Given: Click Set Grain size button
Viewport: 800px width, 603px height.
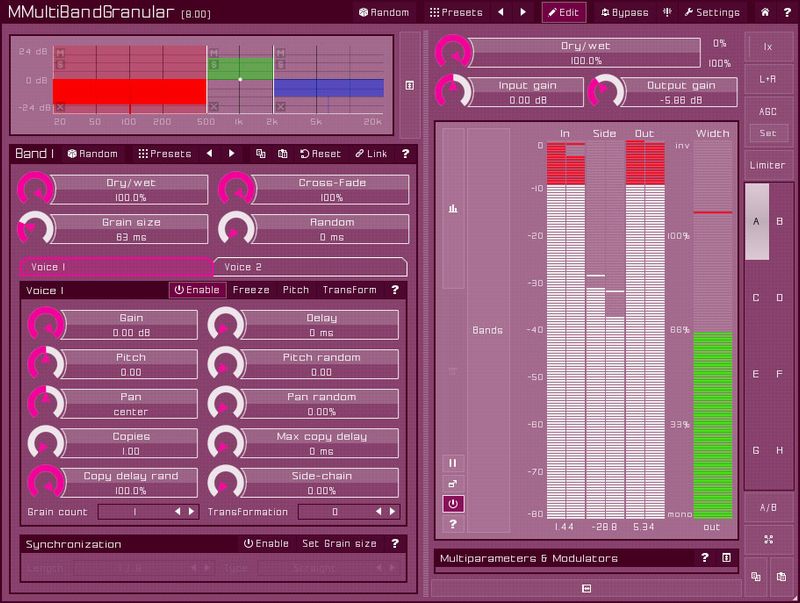Looking at the screenshot, I should 339,544.
